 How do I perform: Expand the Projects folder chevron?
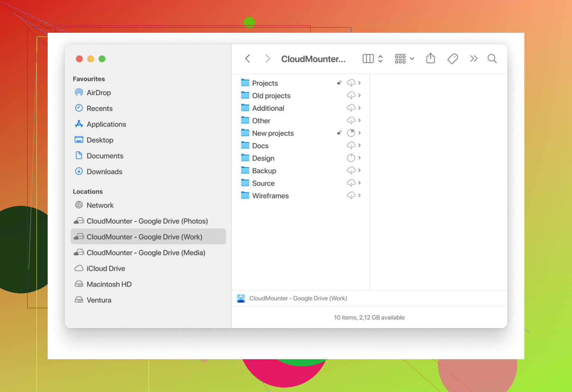[359, 83]
